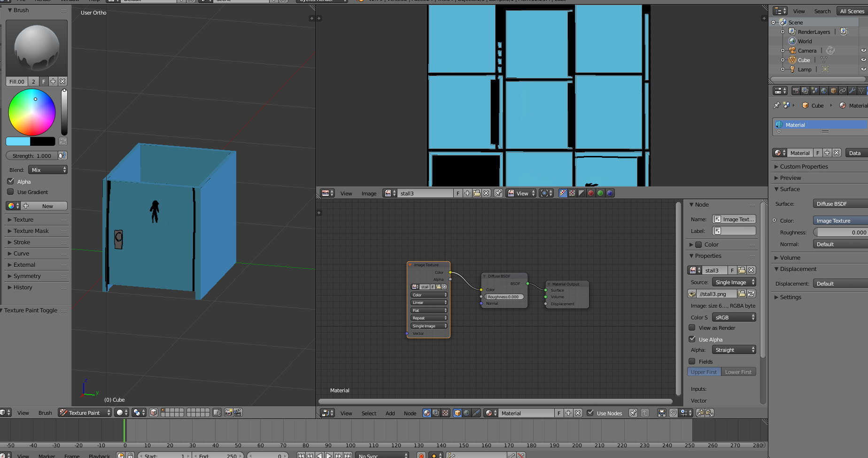This screenshot has width=868, height=458.
Task: Open the Node menu in the node editor
Action: [410, 413]
